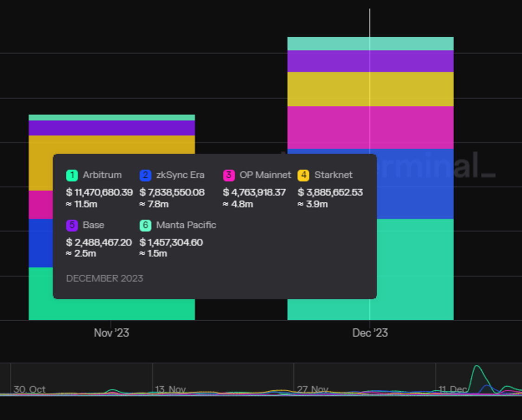
Task: Click the 13. Nov marker in range navigator
Action: click(x=170, y=389)
